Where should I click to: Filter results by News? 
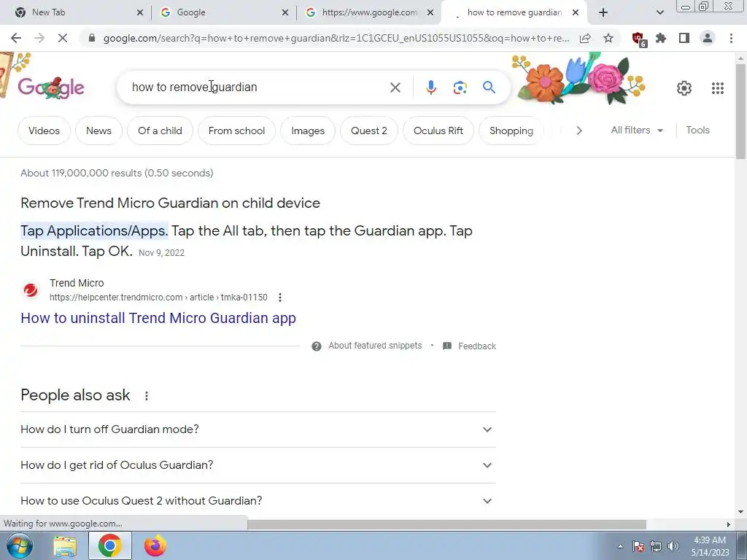[x=98, y=131]
